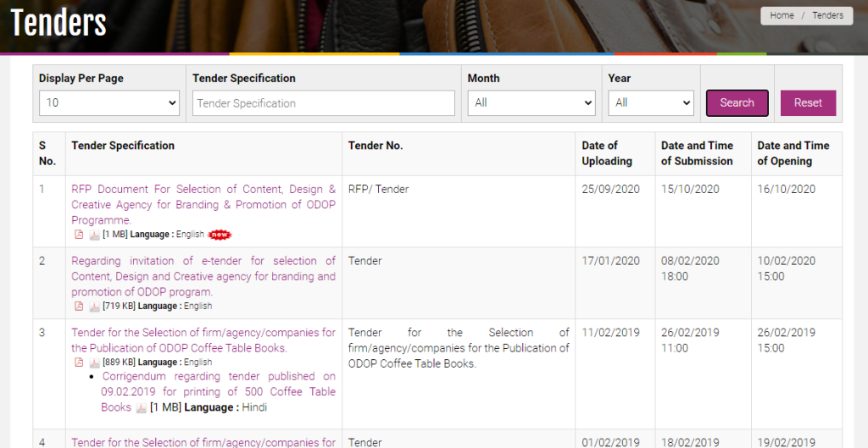Focus the Tender Specification search field
This screenshot has height=448, width=868.
[x=324, y=102]
